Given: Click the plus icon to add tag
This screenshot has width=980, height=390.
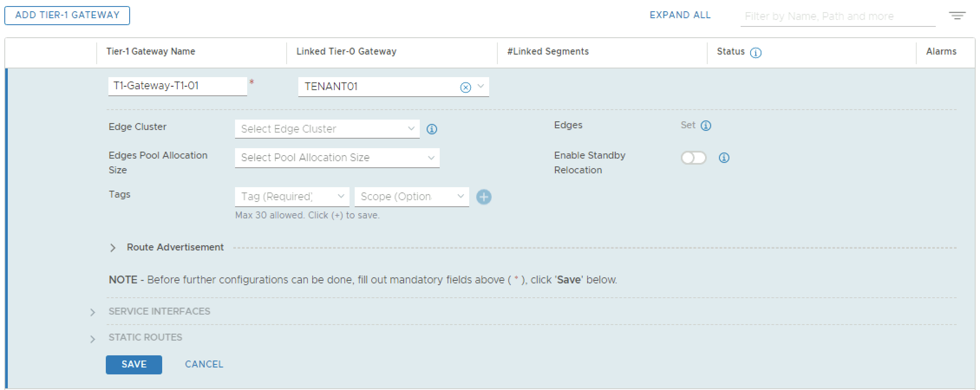Looking at the screenshot, I should pos(484,197).
